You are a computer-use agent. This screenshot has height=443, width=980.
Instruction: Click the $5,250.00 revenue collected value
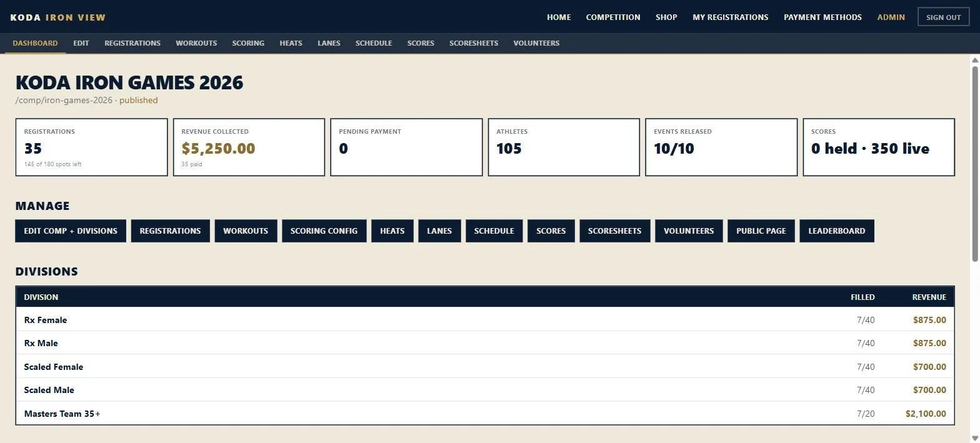tap(218, 149)
